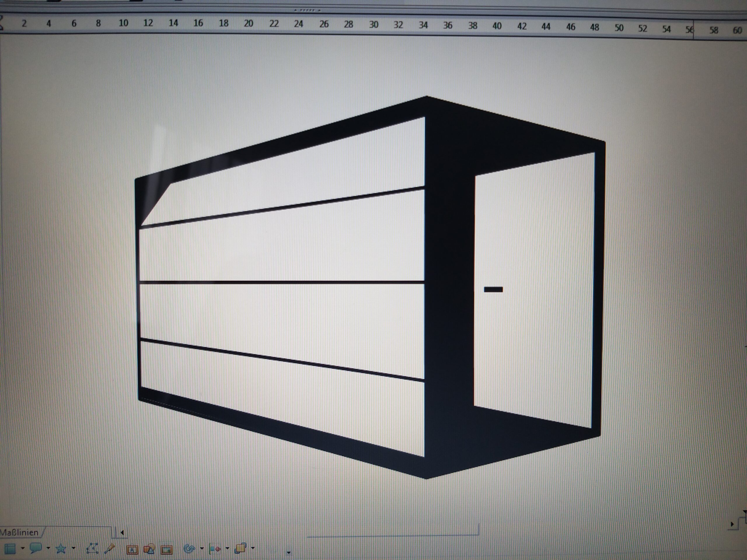Select the Flowchart shapes tool
This screenshot has width=747, height=560.
click(10, 549)
